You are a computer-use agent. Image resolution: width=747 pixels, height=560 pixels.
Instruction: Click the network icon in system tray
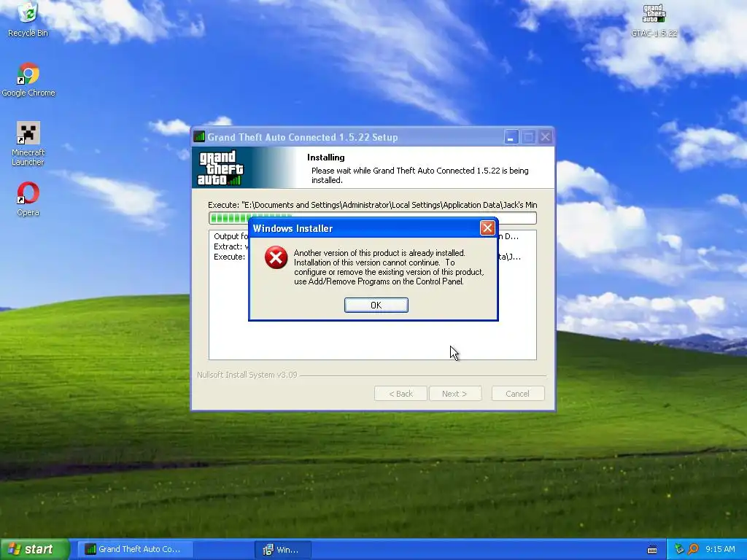679,549
